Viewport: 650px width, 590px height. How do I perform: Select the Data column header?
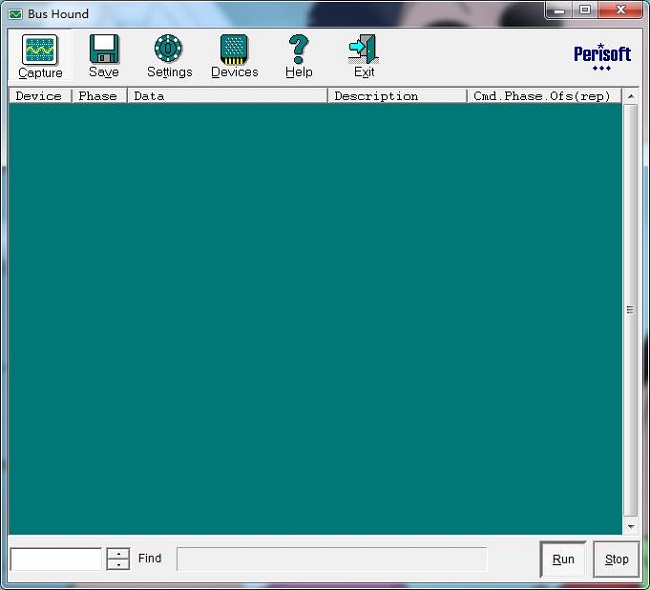(x=227, y=96)
